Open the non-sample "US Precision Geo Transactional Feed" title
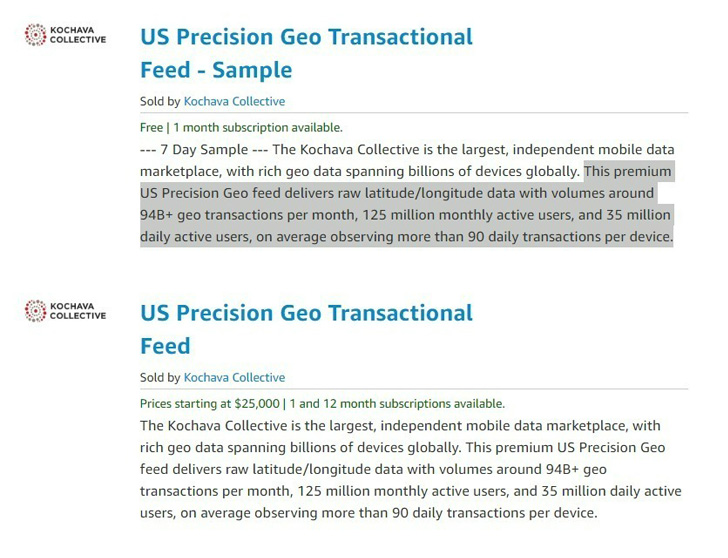 306,314
